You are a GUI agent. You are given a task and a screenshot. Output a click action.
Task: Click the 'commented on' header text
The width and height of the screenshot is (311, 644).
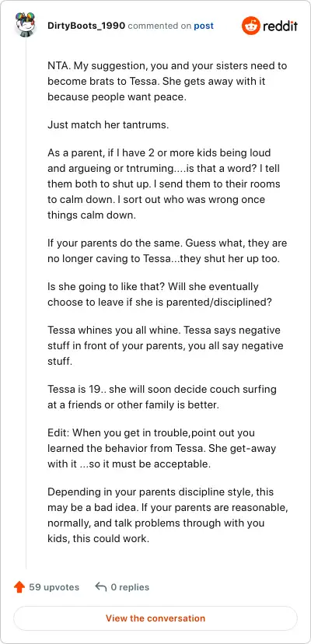click(x=159, y=26)
